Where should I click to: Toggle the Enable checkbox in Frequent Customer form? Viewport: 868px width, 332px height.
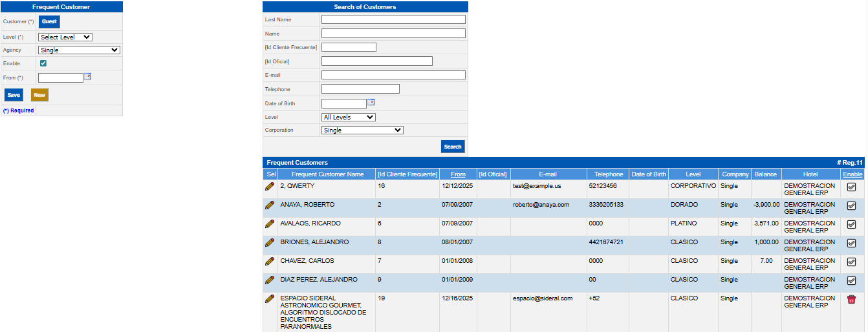43,63
